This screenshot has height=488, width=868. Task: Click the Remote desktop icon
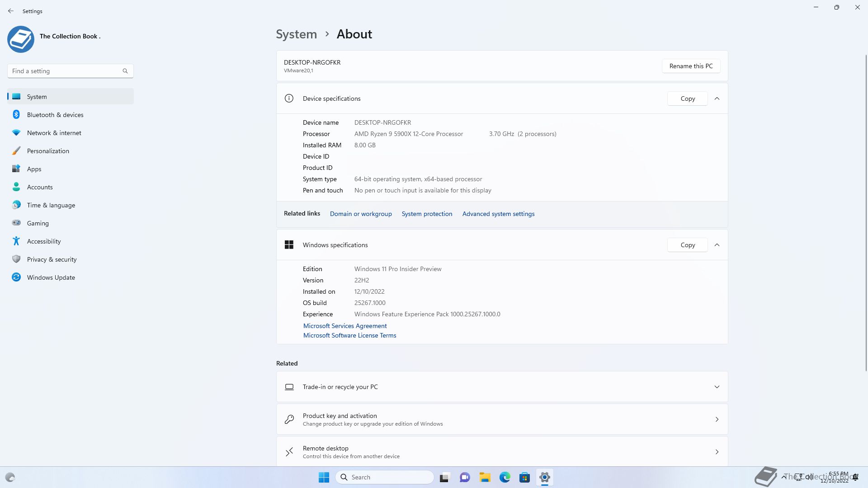pos(289,452)
